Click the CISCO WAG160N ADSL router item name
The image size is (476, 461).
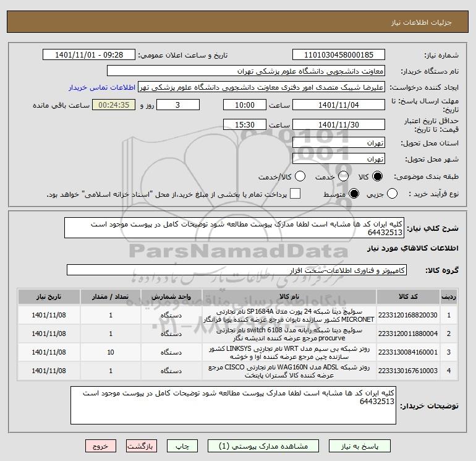click(x=289, y=371)
